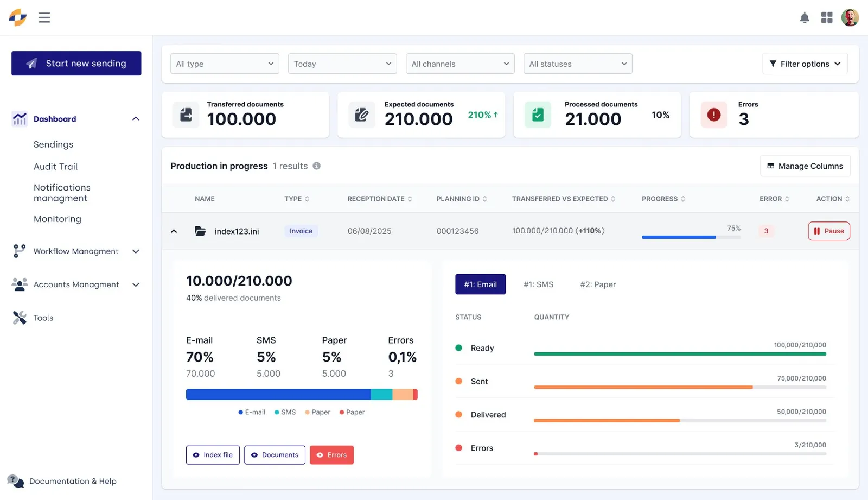Screen dimensions: 868x500
Task: Click the Errors card alert icon
Action: tap(714, 115)
